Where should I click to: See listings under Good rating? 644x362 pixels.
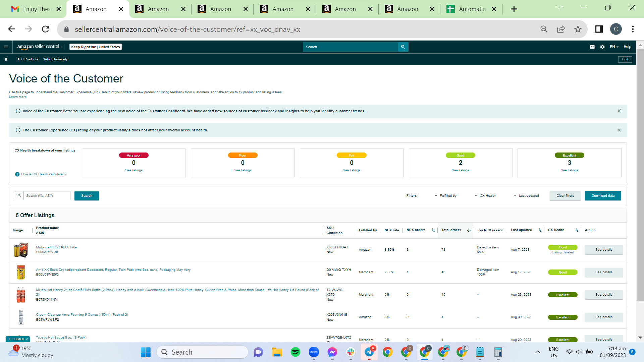point(461,170)
